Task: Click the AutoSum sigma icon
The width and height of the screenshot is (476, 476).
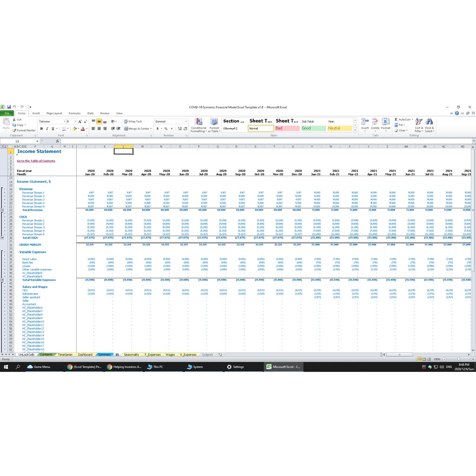Action: point(396,119)
